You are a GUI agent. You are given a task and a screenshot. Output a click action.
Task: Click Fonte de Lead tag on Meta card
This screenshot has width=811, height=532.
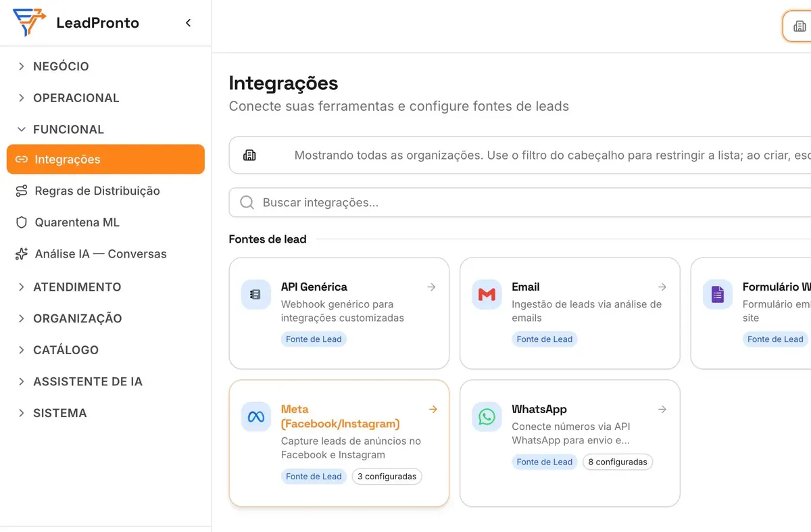(314, 477)
